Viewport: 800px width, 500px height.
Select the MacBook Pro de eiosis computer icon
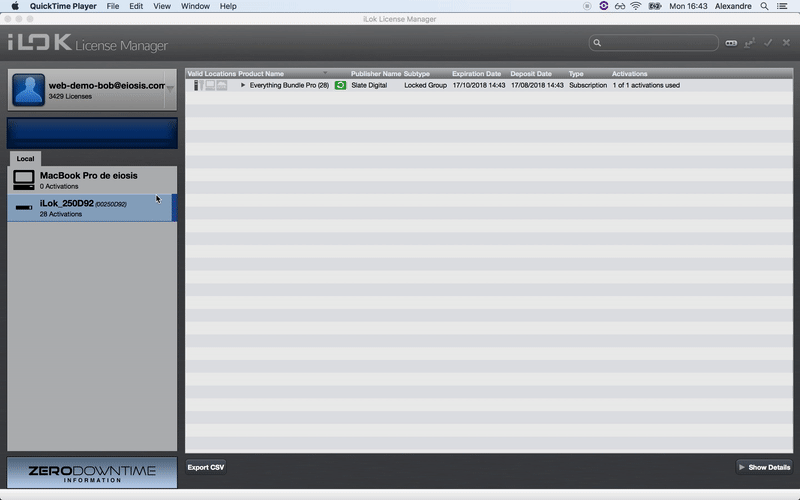23,180
